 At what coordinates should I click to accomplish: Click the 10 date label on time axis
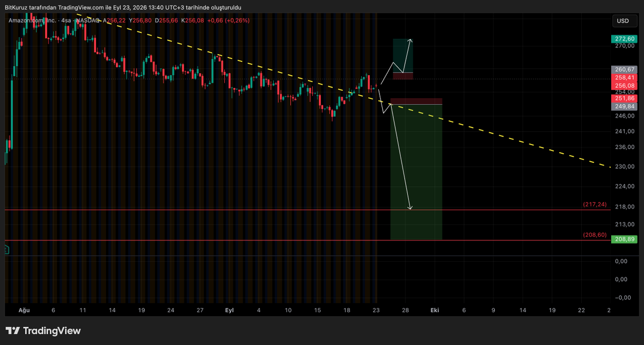[288, 311]
